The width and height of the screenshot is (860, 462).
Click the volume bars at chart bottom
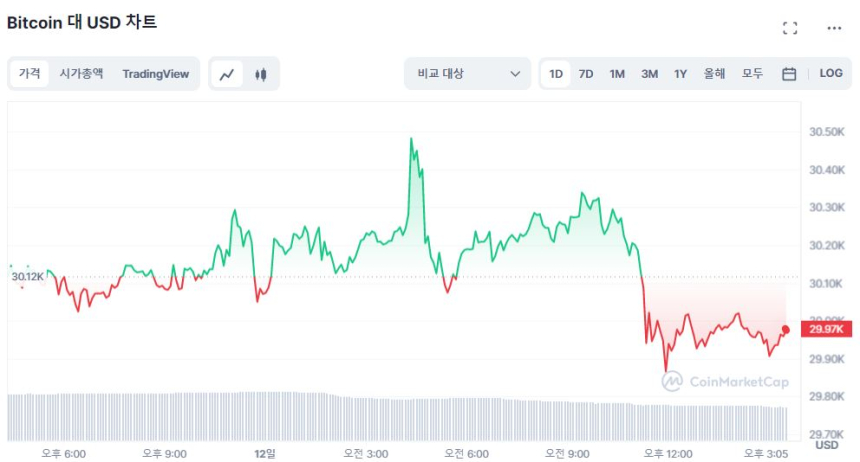pyautogui.click(x=400, y=415)
